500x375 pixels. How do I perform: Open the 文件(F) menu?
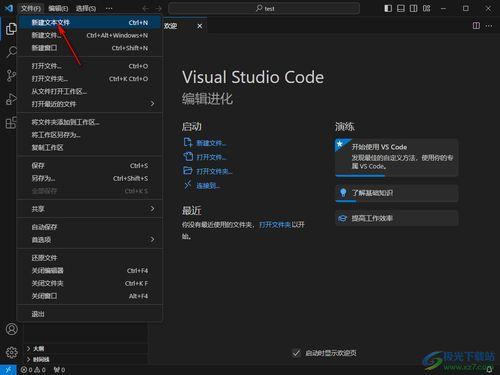(x=31, y=8)
